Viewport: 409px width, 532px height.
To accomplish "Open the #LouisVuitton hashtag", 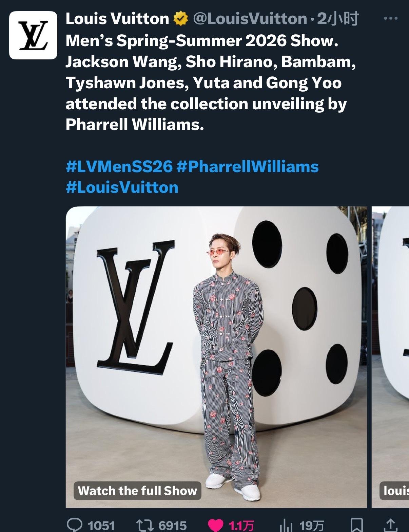I will tap(122, 187).
